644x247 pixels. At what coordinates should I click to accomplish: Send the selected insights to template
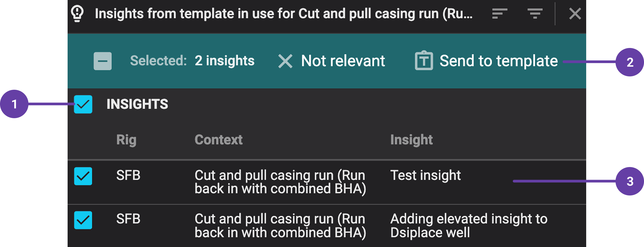pyautogui.click(x=499, y=60)
